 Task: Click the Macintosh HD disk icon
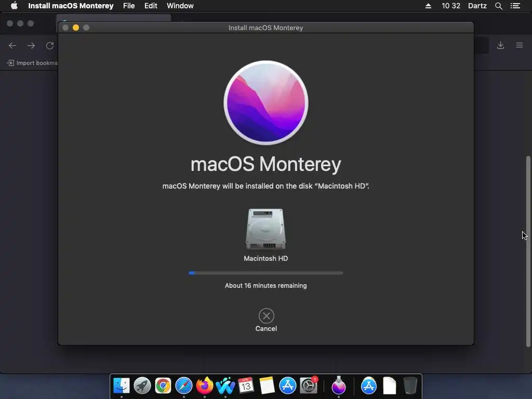tap(265, 229)
